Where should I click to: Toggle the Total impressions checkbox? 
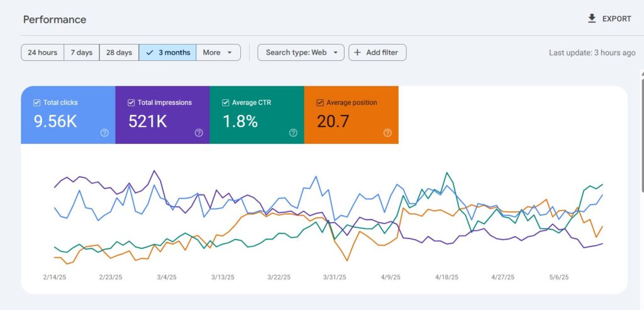(x=131, y=102)
